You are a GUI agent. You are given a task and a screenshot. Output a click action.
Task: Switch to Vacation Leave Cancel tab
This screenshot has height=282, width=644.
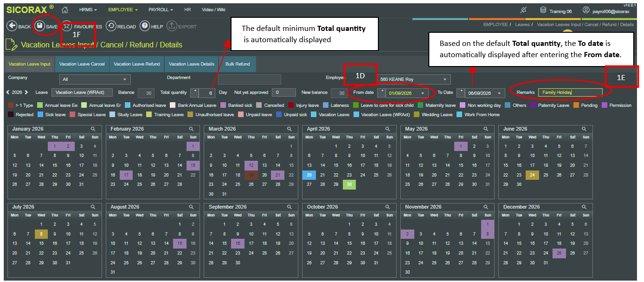coord(82,64)
